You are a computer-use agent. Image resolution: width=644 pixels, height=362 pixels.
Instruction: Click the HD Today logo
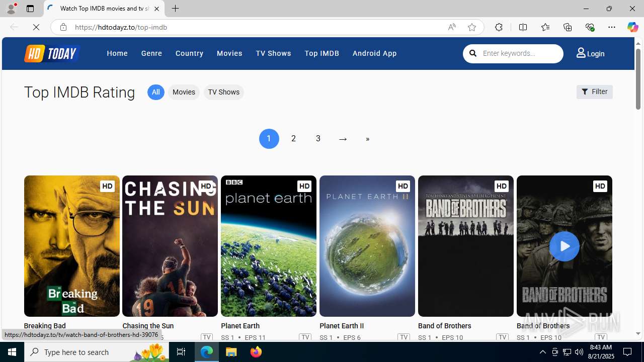(52, 53)
